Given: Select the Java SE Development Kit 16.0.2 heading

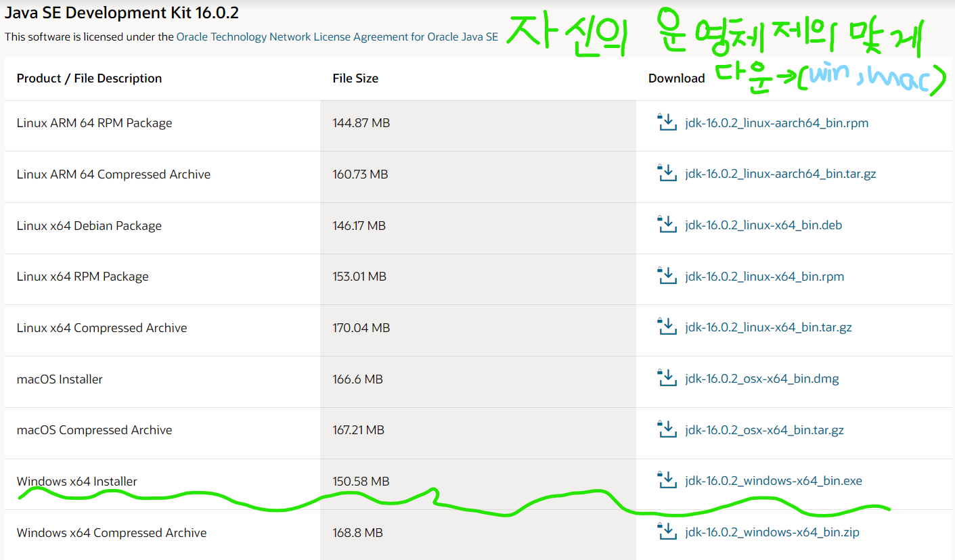Looking at the screenshot, I should pos(122,12).
